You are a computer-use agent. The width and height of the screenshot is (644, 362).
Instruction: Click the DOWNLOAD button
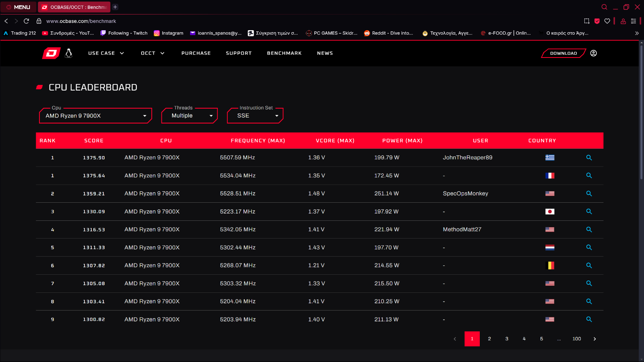[563, 53]
